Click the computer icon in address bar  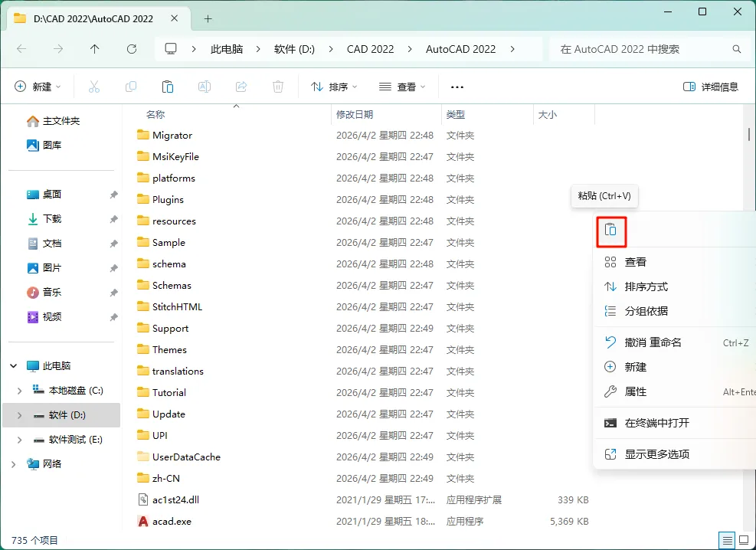pyautogui.click(x=171, y=49)
